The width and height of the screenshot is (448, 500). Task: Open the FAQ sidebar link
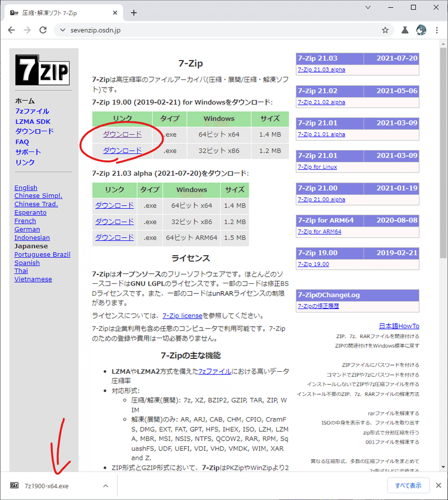(22, 142)
